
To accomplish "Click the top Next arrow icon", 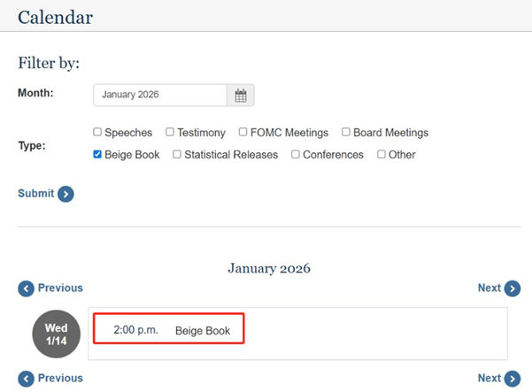I will [x=513, y=288].
